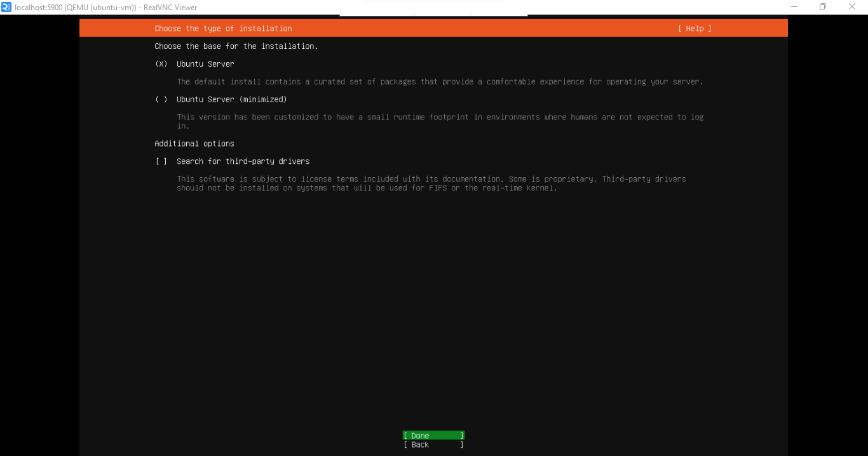The height and width of the screenshot is (456, 868).
Task: Click the 'Additional options' heading
Action: pos(194,144)
